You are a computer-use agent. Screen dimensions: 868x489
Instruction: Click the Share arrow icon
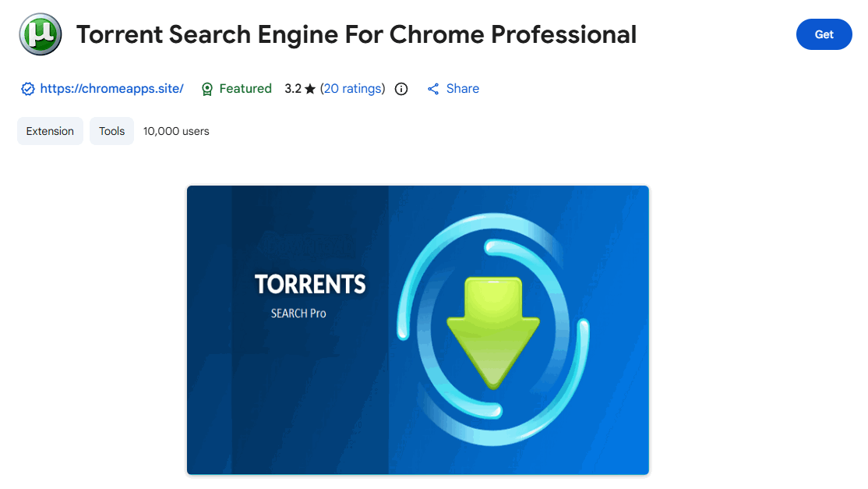click(x=433, y=89)
